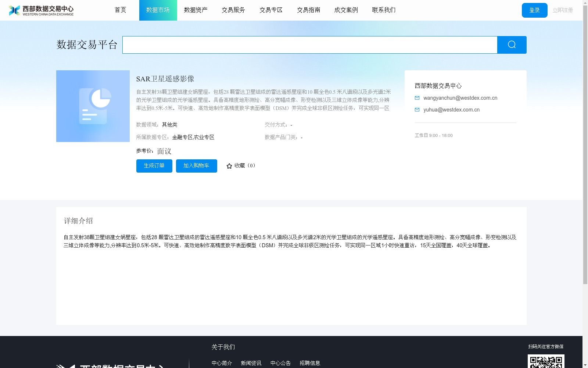
Task: Click the 扫码关注官方微信 label
Action: pyautogui.click(x=546, y=347)
